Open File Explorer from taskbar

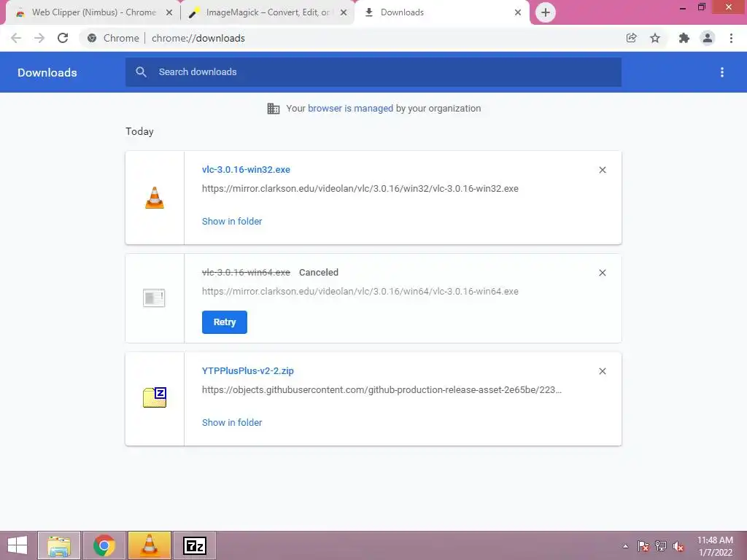pos(59,545)
